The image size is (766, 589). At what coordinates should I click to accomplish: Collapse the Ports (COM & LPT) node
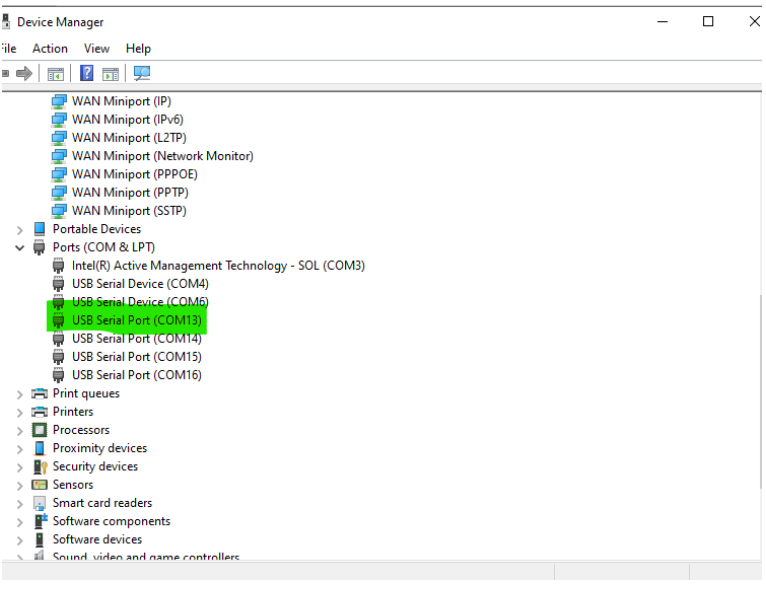pyautogui.click(x=20, y=248)
